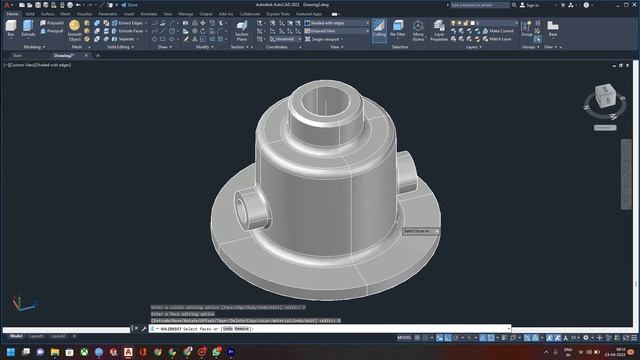Click the Make Current layer button
This screenshot has width=640, height=360.
pos(498,31)
